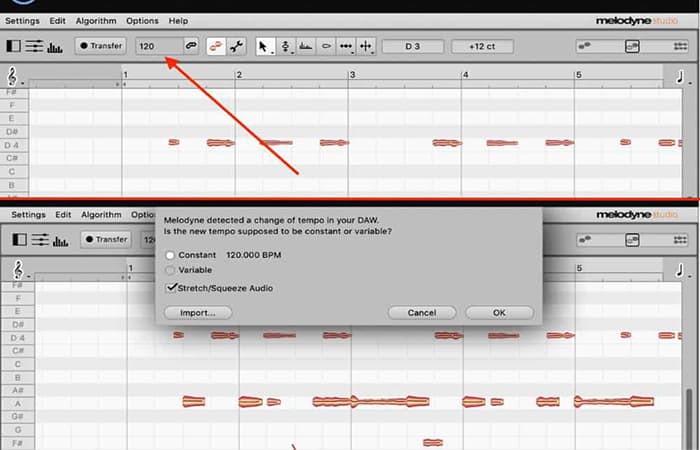Click the spectrum bars icon in lower window

click(61, 241)
